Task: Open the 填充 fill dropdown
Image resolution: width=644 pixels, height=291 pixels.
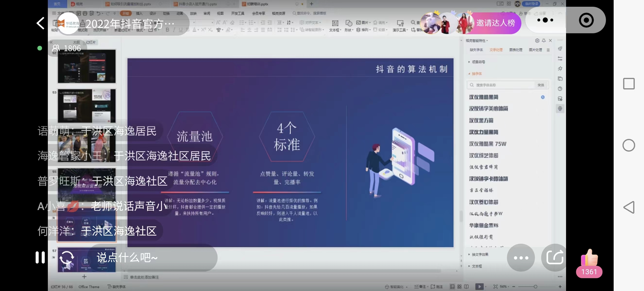Action: tap(380, 23)
